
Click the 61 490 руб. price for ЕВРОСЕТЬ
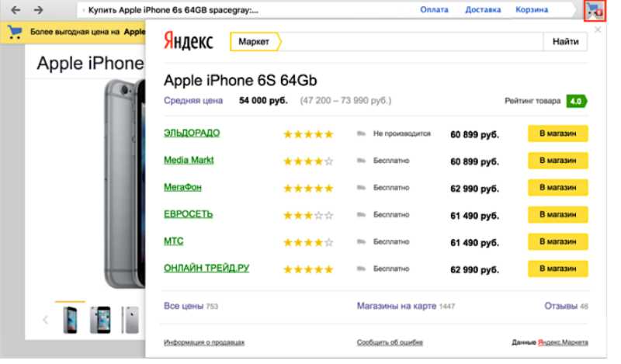[474, 216]
